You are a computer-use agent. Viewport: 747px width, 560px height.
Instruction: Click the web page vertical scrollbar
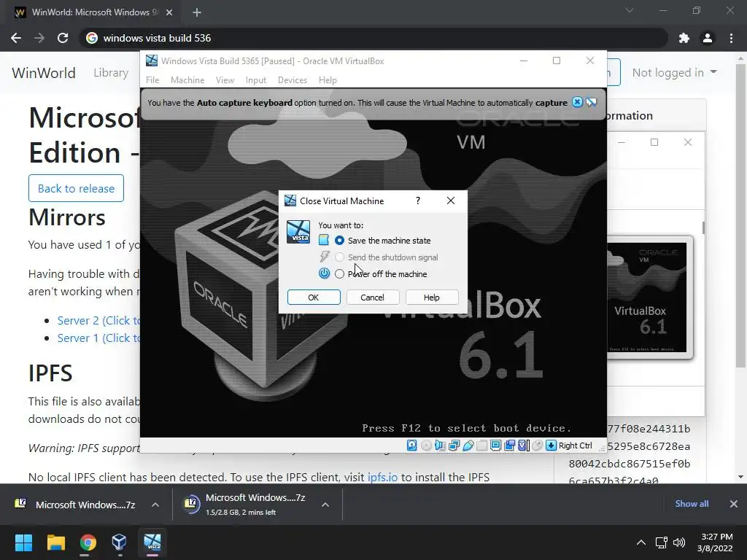[x=740, y=214]
